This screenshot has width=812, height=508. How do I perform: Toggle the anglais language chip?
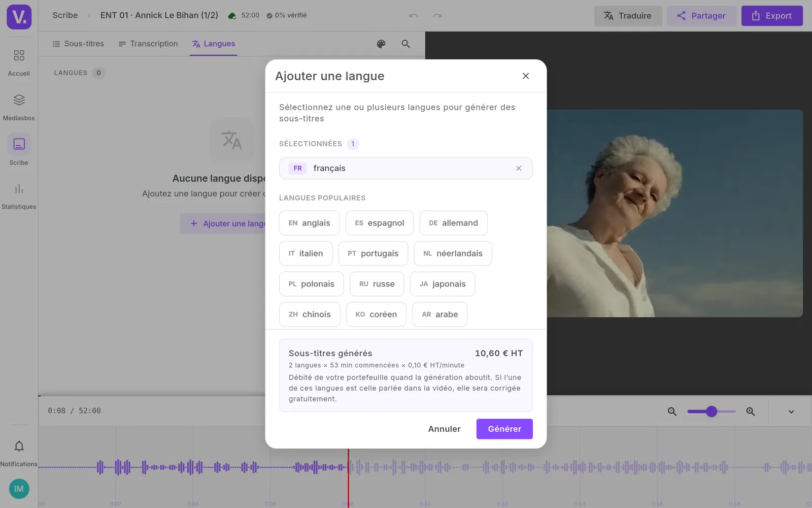(x=310, y=223)
